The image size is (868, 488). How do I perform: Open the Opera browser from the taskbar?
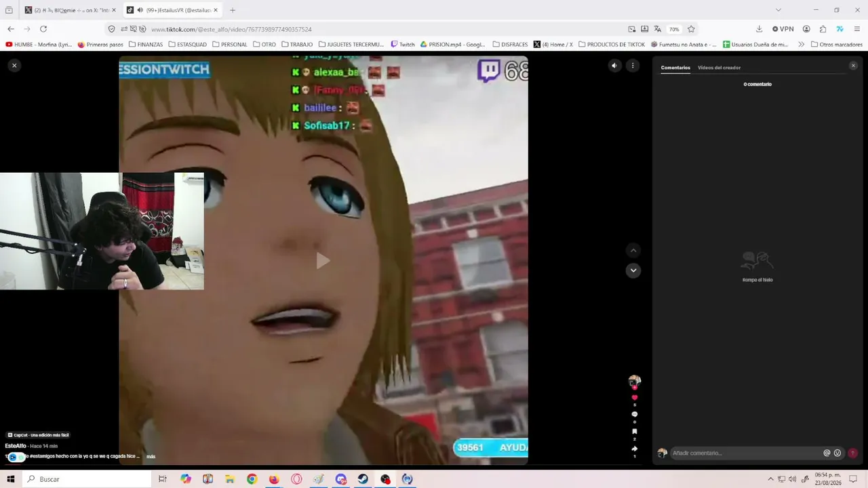[296, 479]
